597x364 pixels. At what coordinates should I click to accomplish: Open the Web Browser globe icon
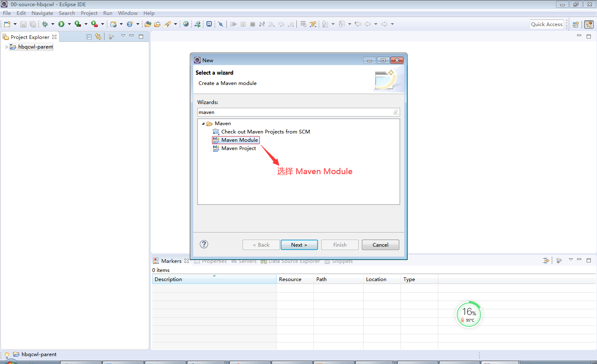pos(186,24)
